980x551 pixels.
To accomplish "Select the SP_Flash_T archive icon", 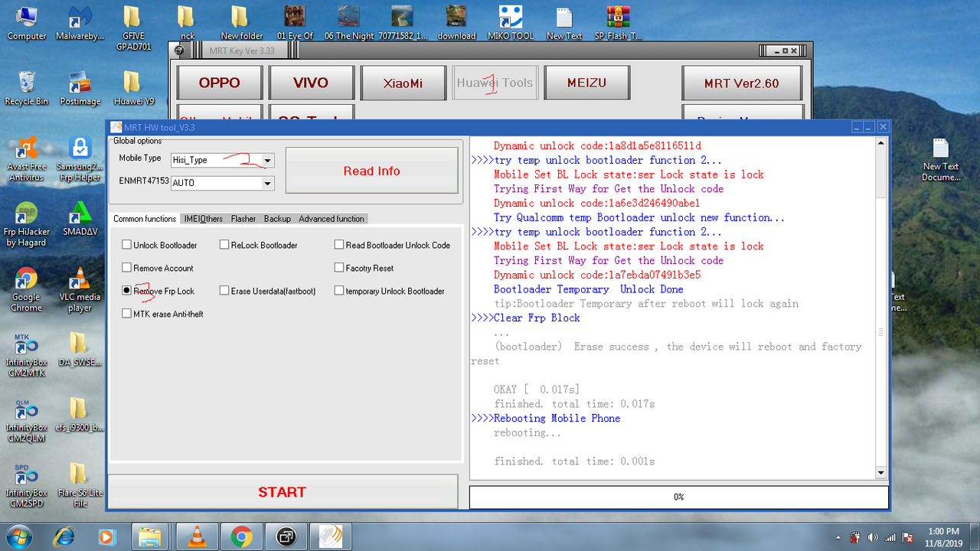I will click(x=618, y=23).
